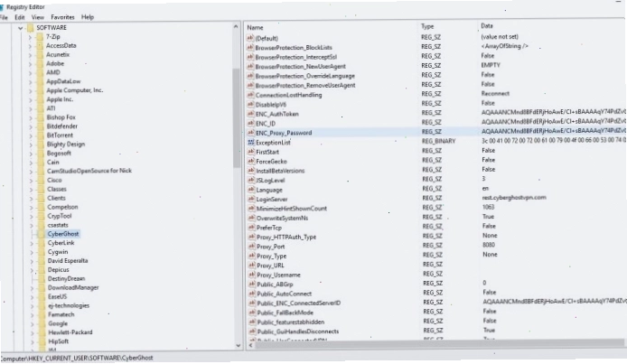Click the (Default) value icon
The width and height of the screenshot is (627, 364).
250,38
